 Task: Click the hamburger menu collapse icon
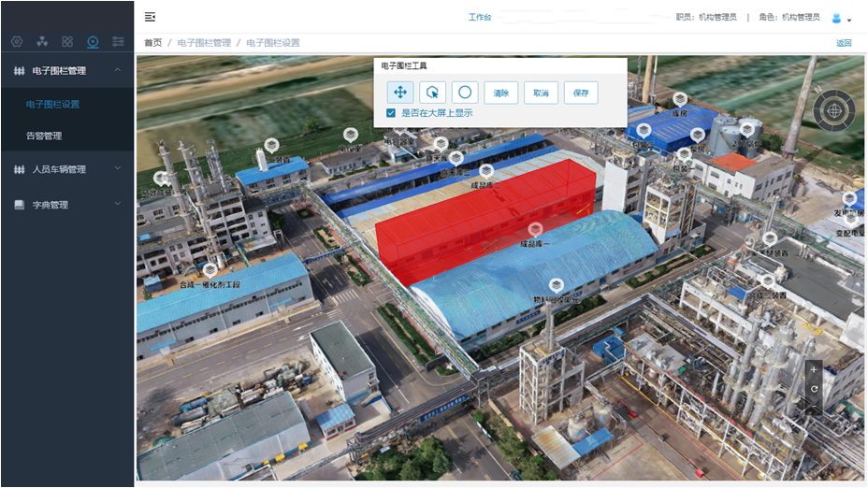pyautogui.click(x=151, y=17)
